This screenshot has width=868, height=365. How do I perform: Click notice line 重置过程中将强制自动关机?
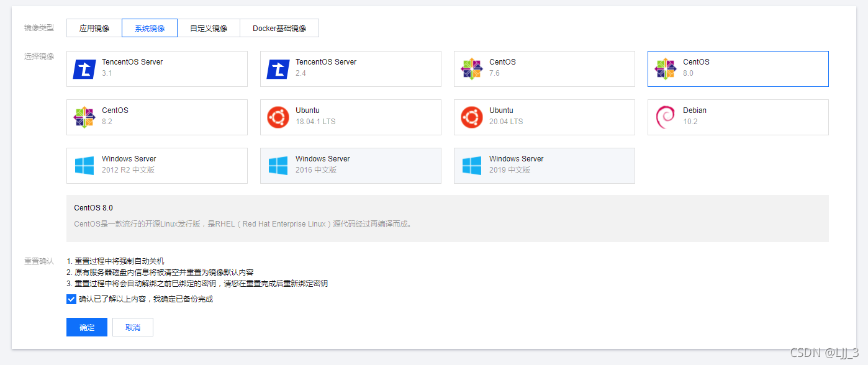point(115,261)
